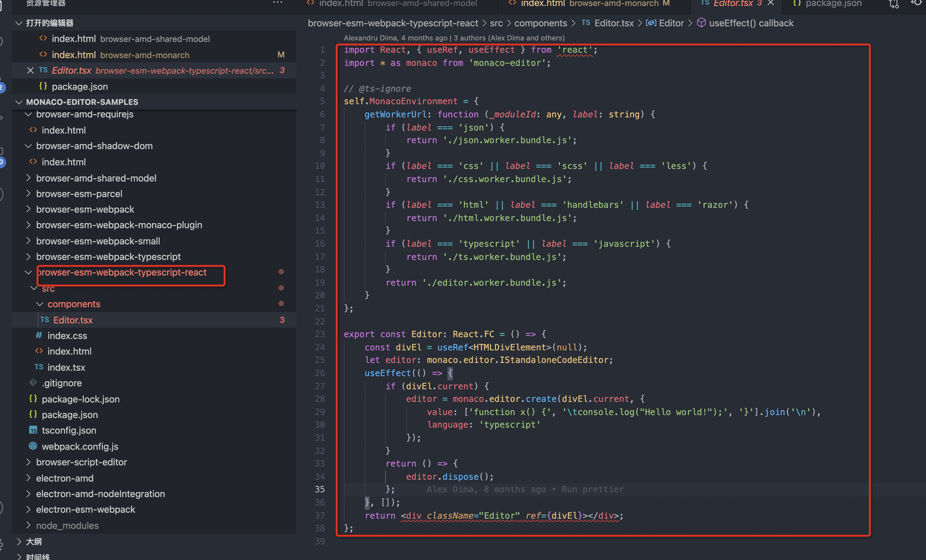Viewport: 926px width, 560px height.
Task: Select the .gitignore file
Action: tap(62, 383)
